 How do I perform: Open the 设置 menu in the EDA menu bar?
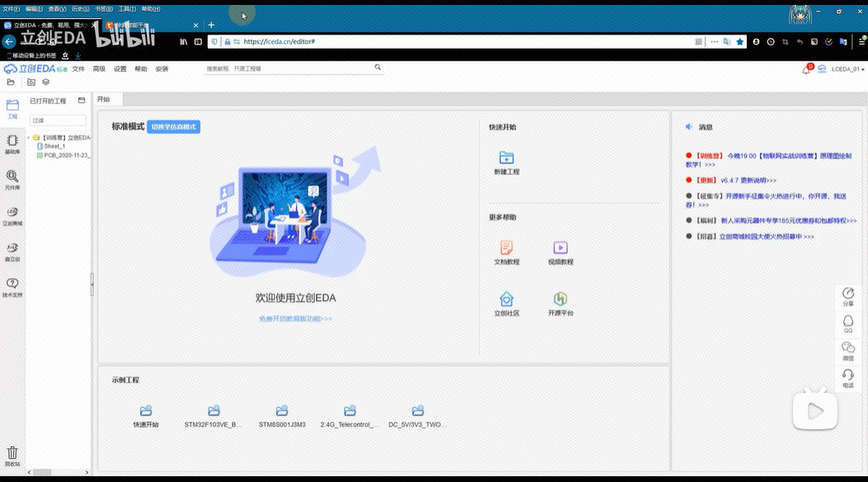(120, 69)
